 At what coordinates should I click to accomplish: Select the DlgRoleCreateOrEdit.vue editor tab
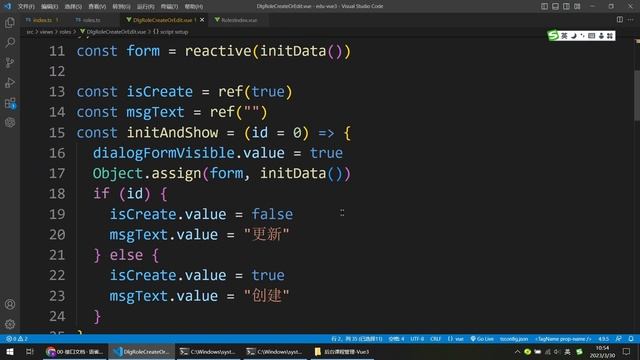(162, 20)
